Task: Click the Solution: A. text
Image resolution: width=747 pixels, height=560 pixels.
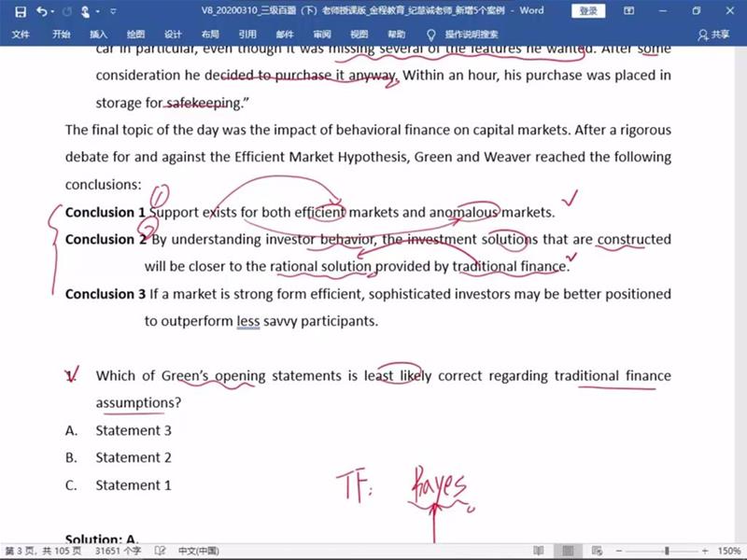Action: [x=102, y=539]
